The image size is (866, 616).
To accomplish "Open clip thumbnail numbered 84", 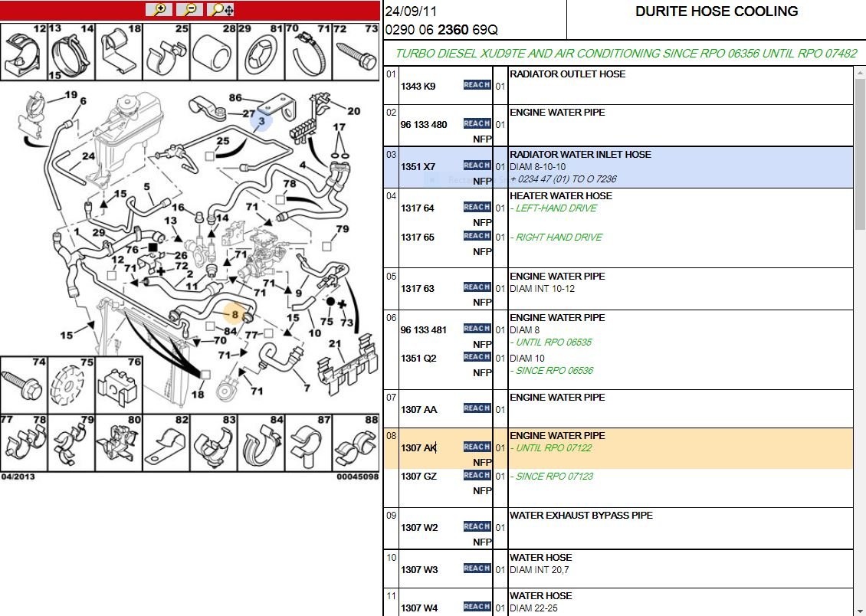I will click(x=261, y=443).
